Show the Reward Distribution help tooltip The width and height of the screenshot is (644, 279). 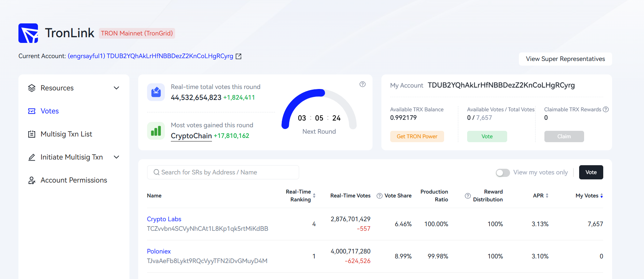[x=468, y=196]
